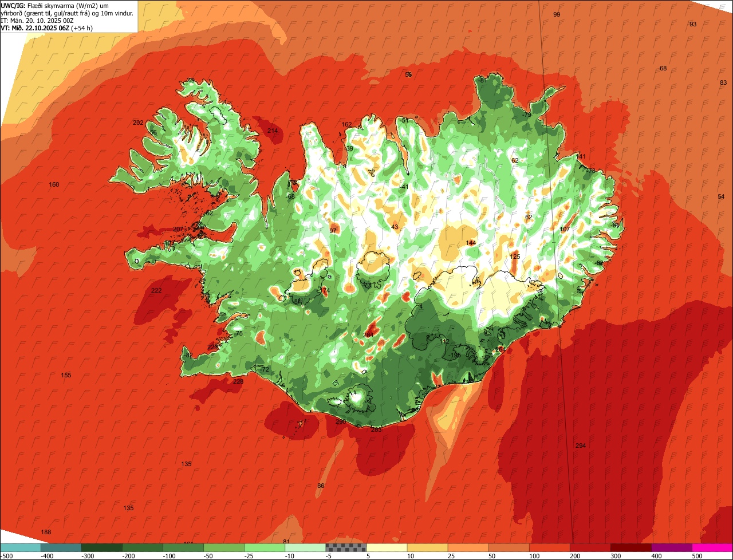Click the '-500' legend label
This screenshot has height=560, width=733.
coord(7,556)
